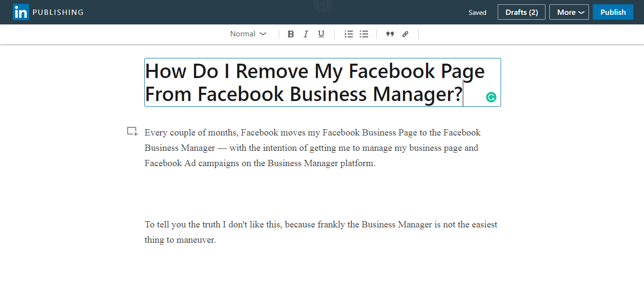Click in the article headline field
Image resolution: width=644 pixels, height=282 pixels.
(323, 82)
